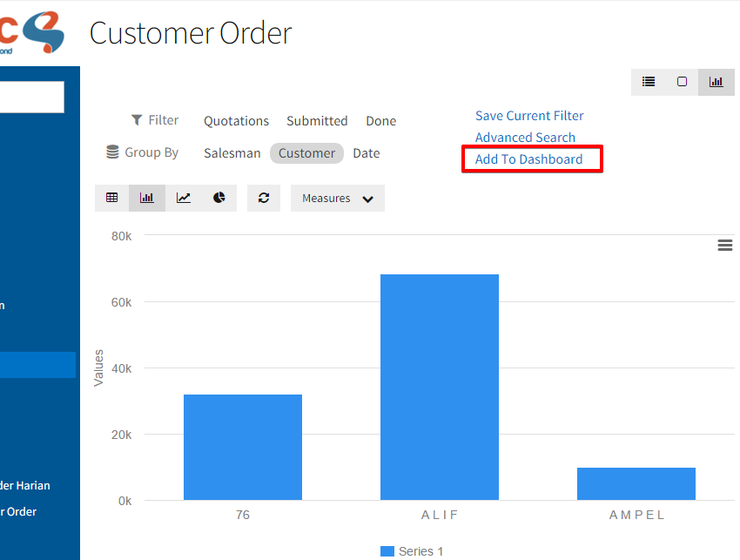Click the bar for customer 76
The image size is (740, 560).
243,447
